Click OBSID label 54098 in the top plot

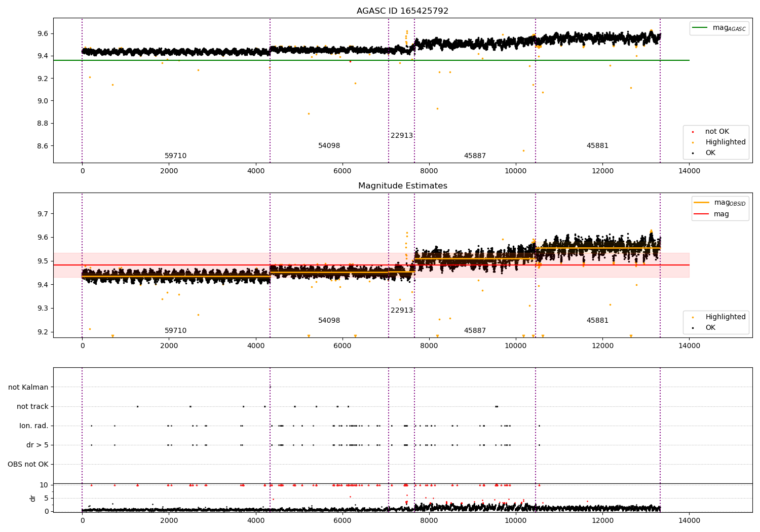329,145
